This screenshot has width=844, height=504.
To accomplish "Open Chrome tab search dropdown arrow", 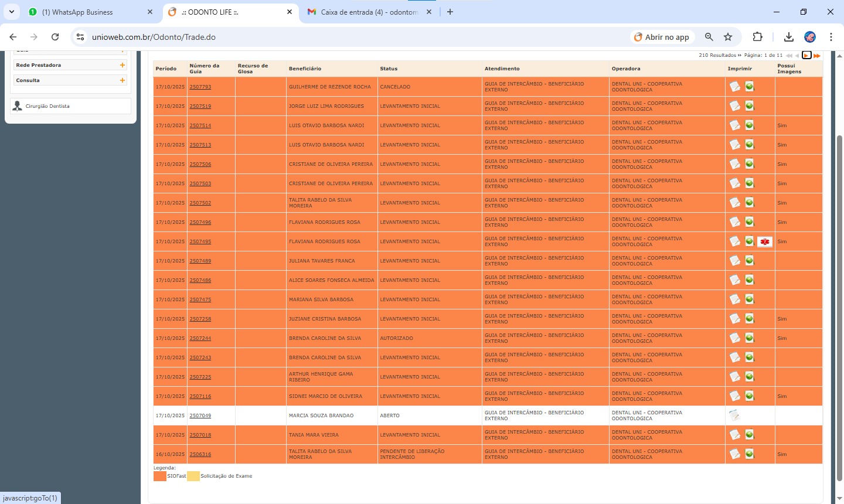I will click(x=11, y=12).
